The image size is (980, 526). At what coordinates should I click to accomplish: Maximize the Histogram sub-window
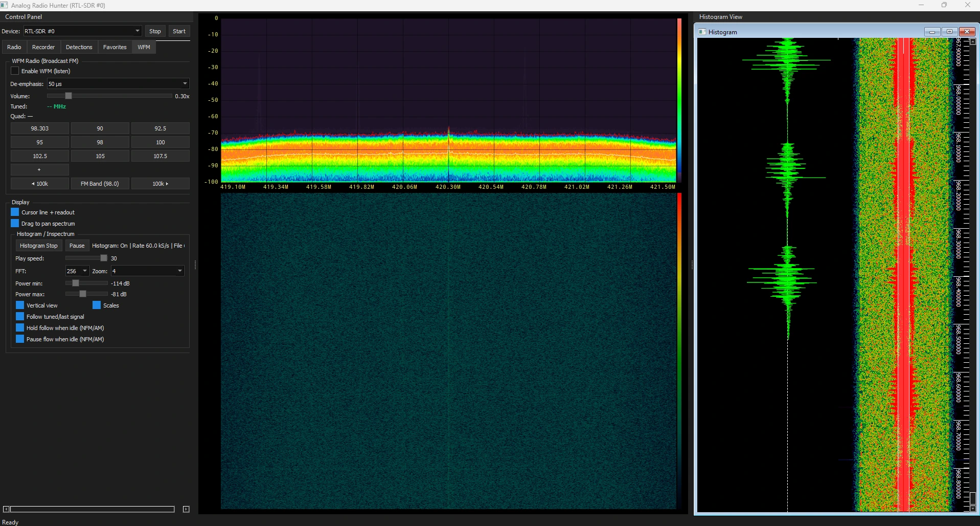(949, 32)
